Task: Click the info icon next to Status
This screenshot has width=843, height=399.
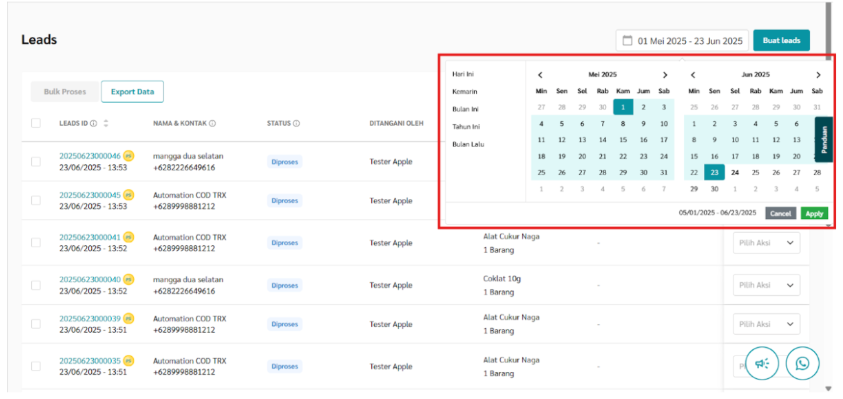Action: pos(296,124)
